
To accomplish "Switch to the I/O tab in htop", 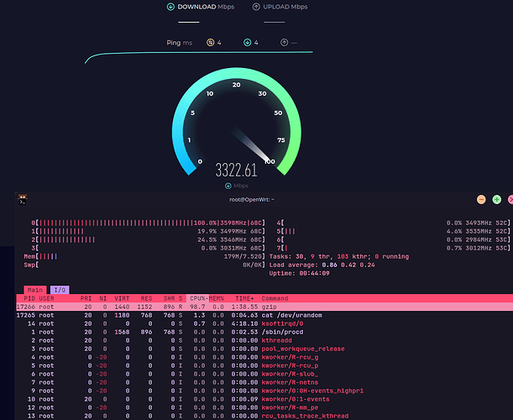I will coord(60,290).
